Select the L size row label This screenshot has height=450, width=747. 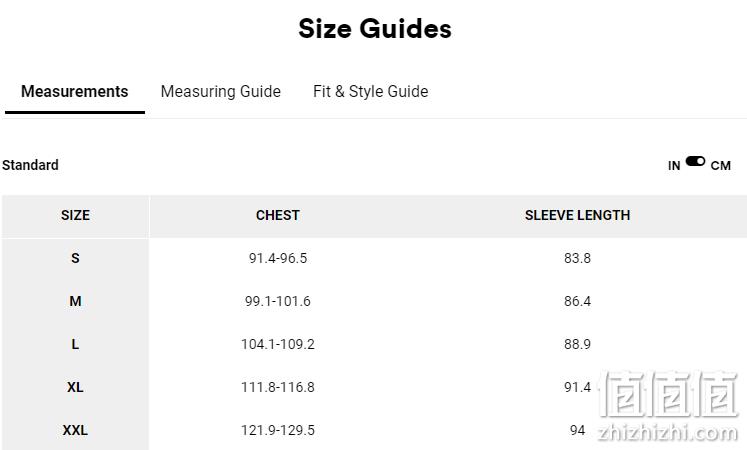click(x=75, y=344)
